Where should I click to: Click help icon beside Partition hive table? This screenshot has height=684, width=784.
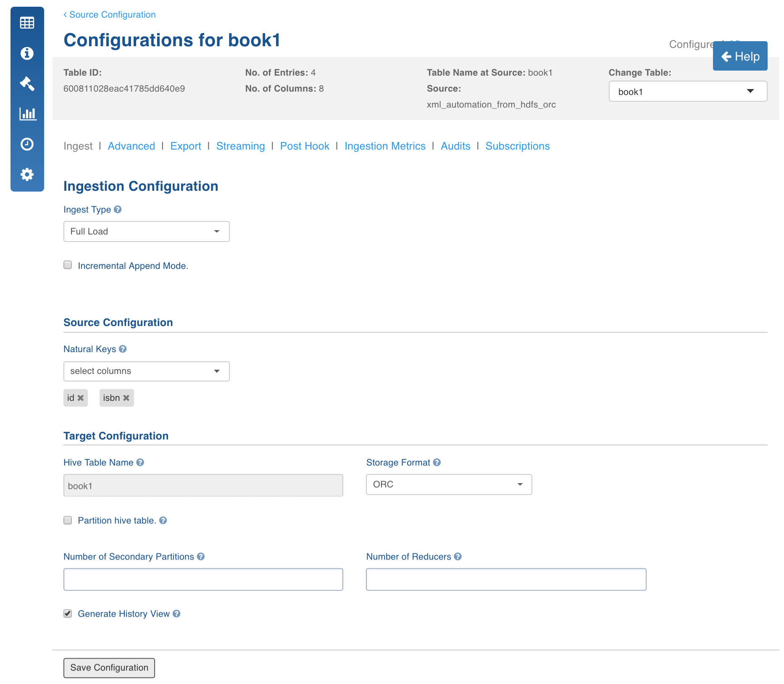(163, 520)
